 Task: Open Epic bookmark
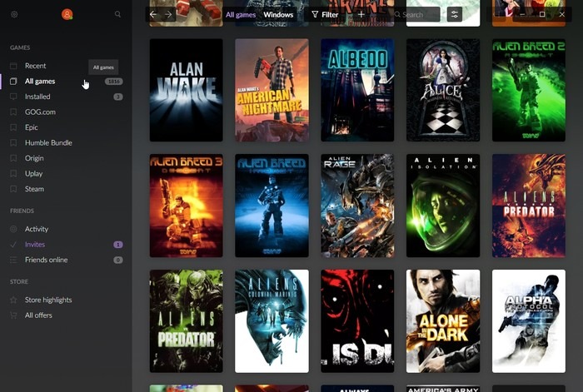click(32, 127)
